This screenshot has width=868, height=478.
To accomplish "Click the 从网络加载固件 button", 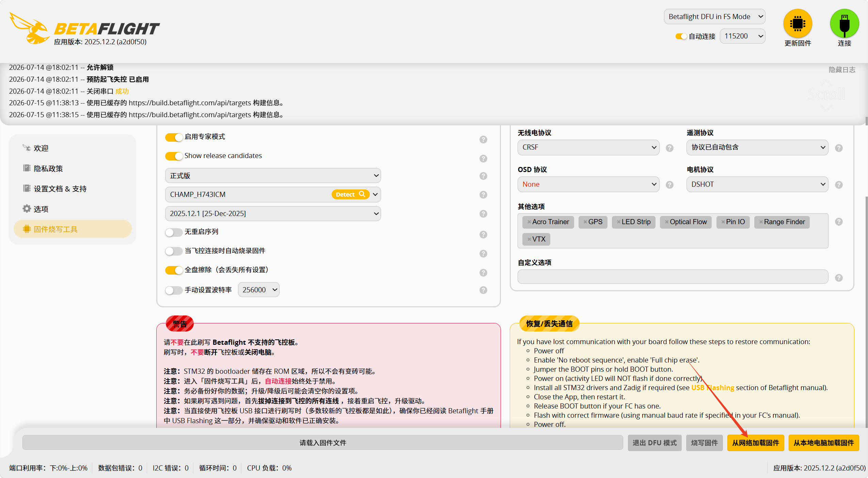I will [755, 443].
